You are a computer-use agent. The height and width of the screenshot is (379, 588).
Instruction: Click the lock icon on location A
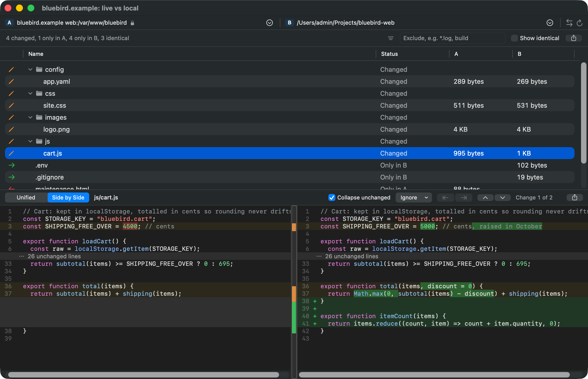[x=132, y=23]
